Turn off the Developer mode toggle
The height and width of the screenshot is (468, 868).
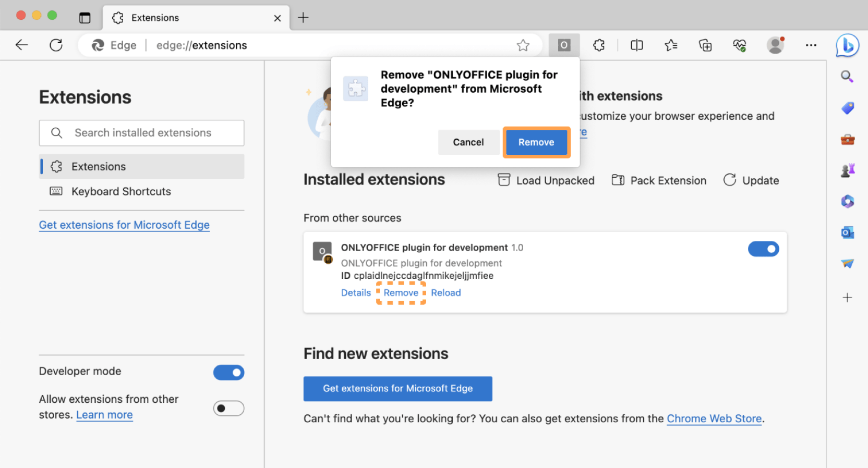[x=228, y=372]
